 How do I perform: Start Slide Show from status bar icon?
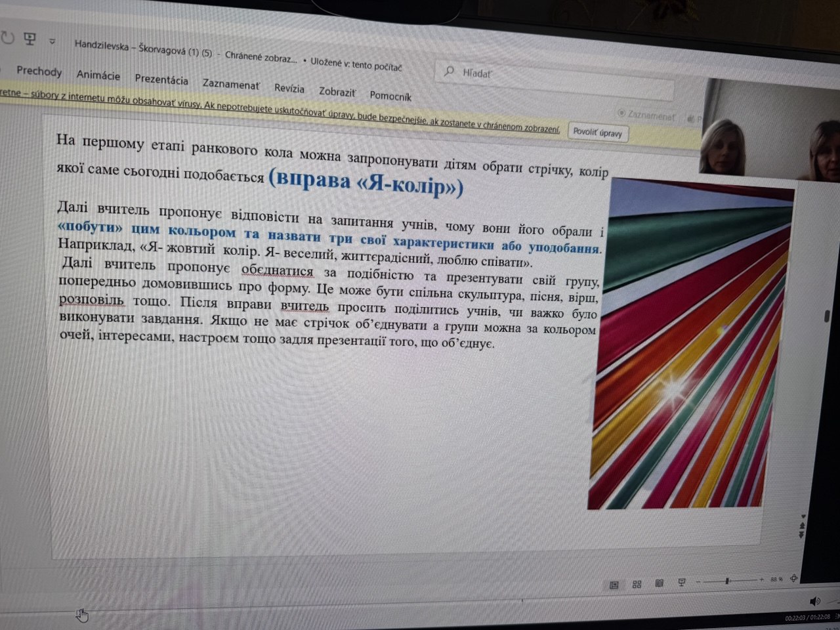point(682,583)
